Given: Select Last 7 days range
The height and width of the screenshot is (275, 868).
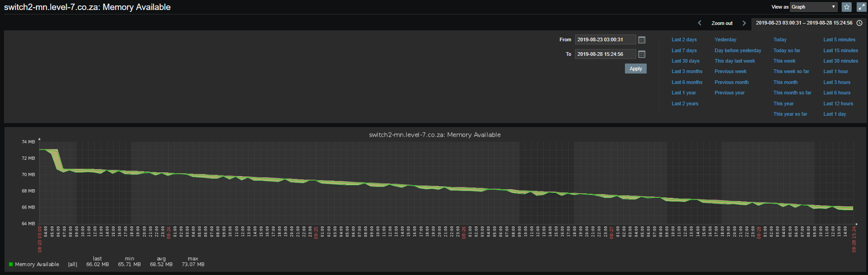Looking at the screenshot, I should 684,50.
